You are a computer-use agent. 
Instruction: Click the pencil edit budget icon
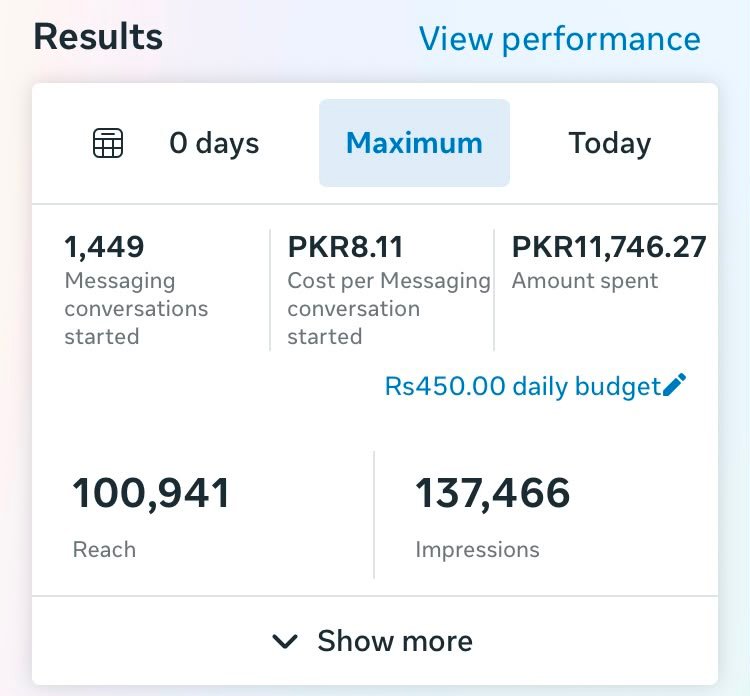[675, 385]
